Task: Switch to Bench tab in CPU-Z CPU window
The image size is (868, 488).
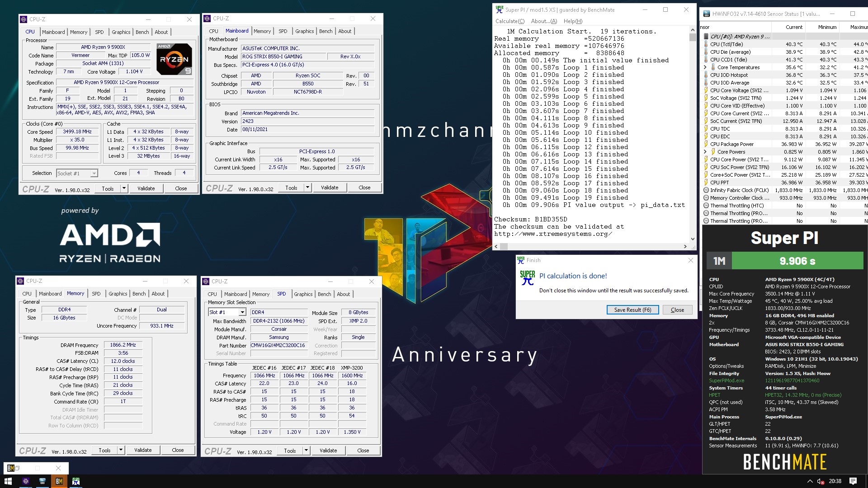Action: [x=142, y=32]
